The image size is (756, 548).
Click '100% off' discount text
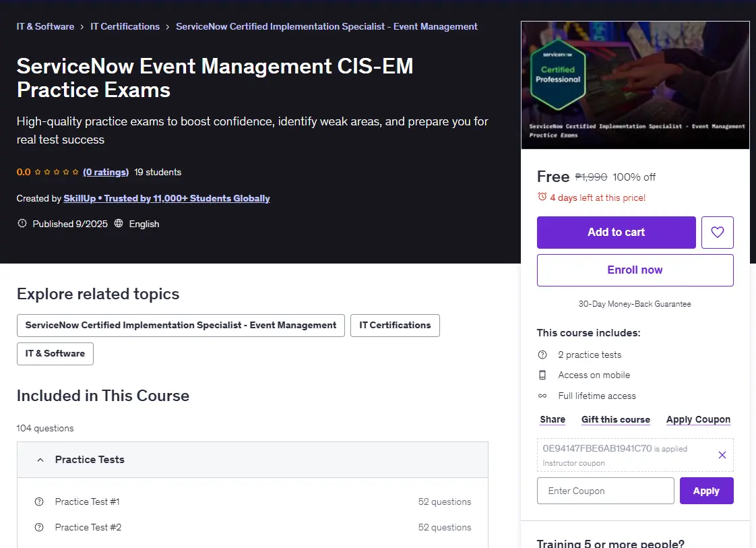point(634,177)
